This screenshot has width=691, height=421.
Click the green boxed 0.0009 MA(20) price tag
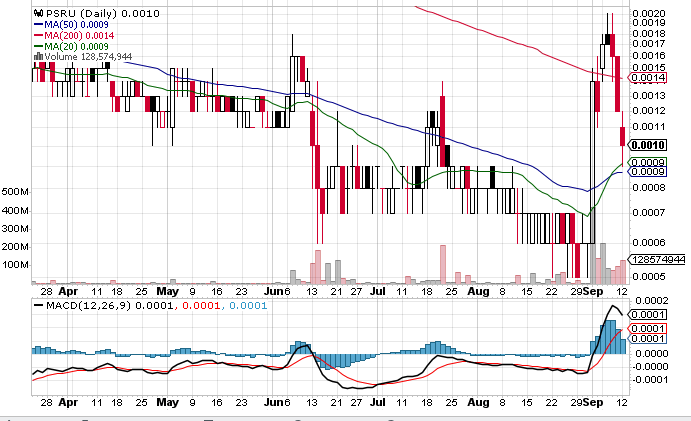pyautogui.click(x=648, y=162)
